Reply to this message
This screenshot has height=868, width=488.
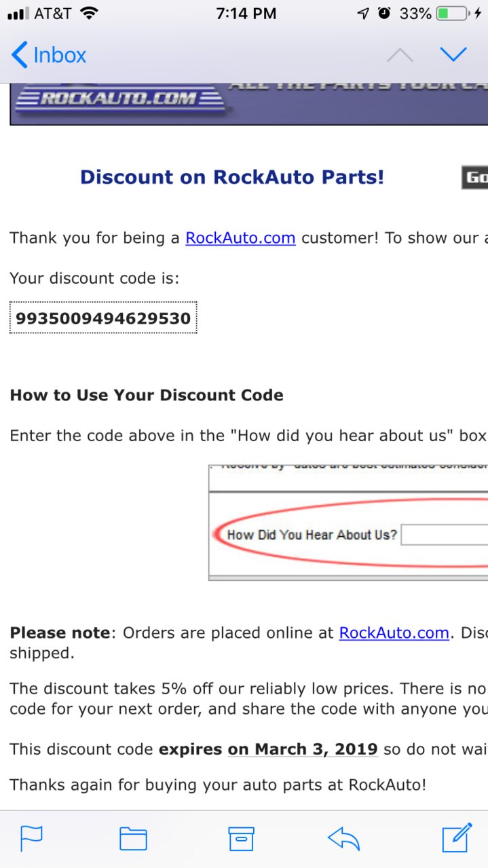343,839
